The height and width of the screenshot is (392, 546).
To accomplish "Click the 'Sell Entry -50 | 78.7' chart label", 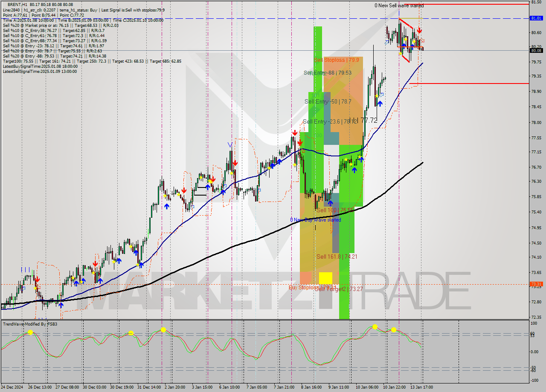I will pos(328,101).
